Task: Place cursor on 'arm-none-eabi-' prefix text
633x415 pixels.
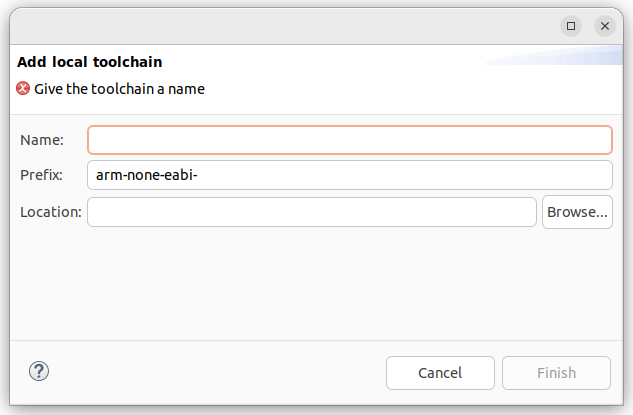Action: [x=147, y=175]
